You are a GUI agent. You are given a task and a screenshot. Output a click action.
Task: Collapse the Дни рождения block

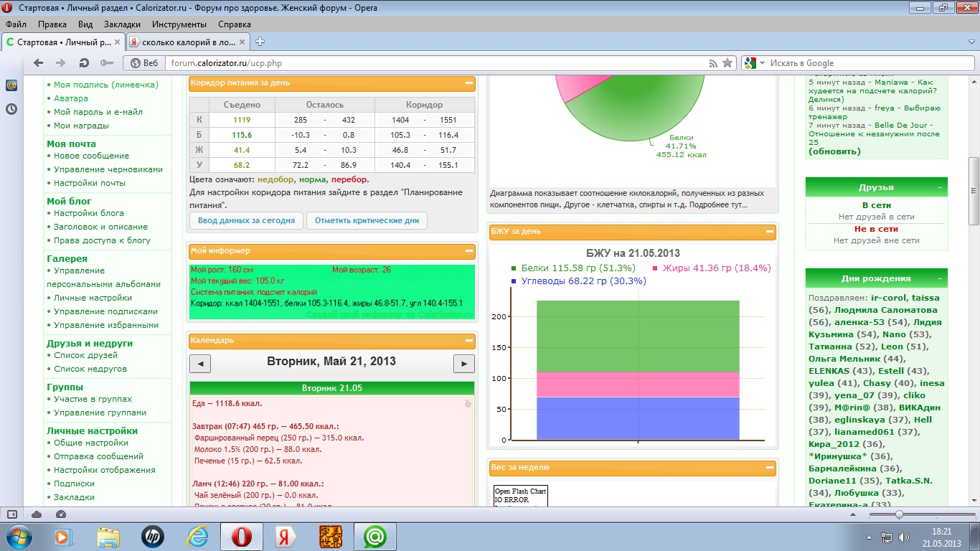(x=940, y=278)
